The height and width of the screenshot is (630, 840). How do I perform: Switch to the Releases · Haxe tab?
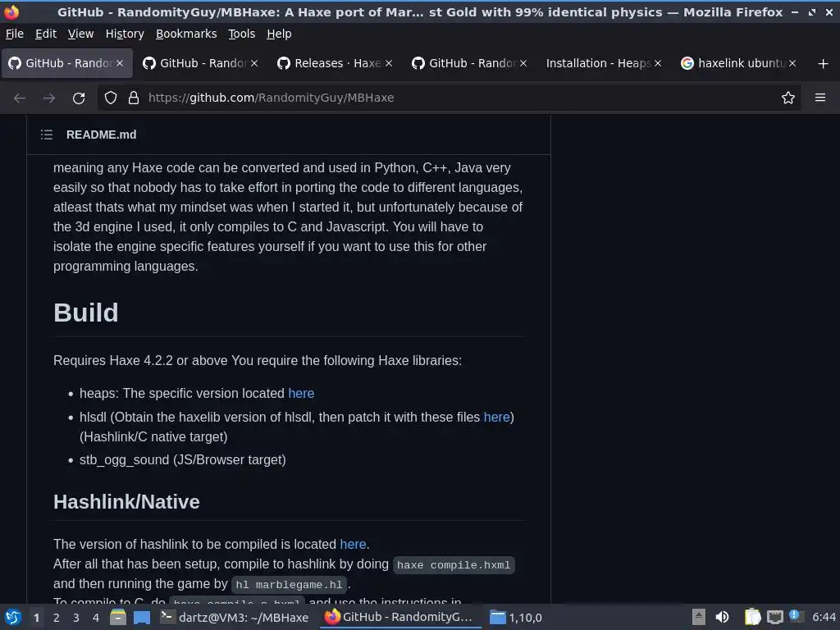336,63
